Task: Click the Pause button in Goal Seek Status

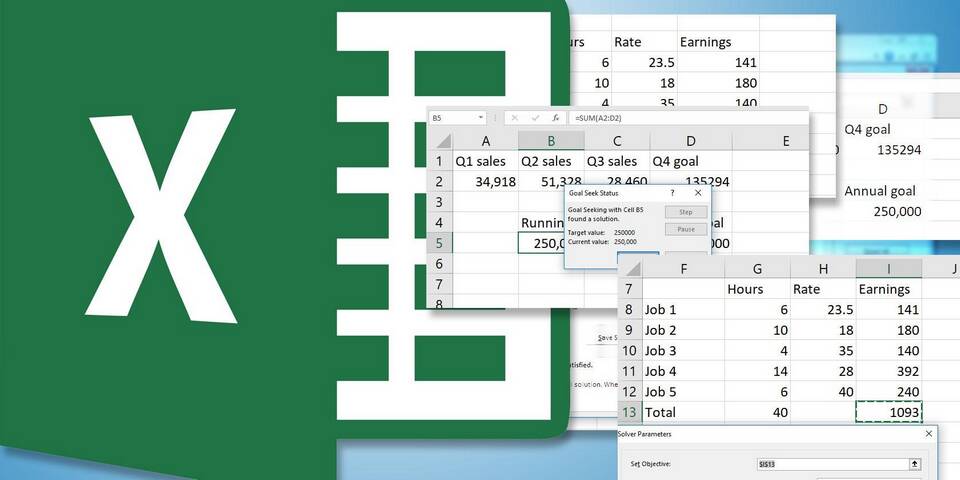Action: tap(686, 229)
